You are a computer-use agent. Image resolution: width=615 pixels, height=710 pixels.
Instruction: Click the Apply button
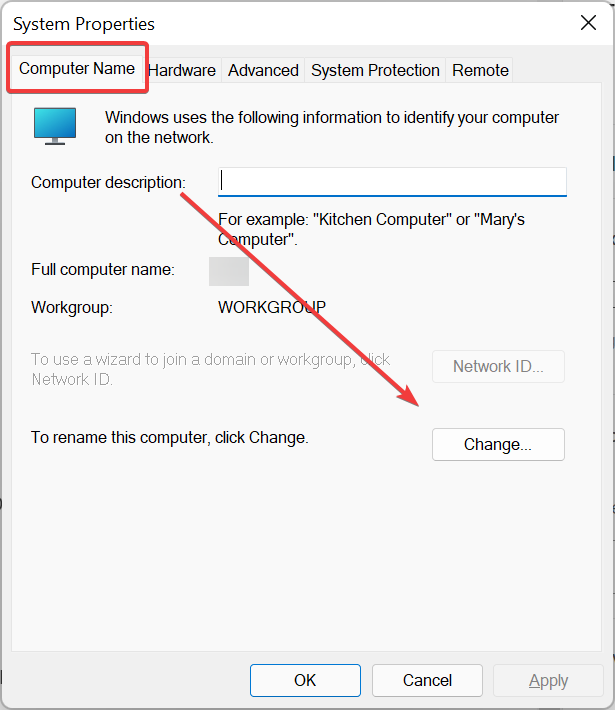point(548,680)
